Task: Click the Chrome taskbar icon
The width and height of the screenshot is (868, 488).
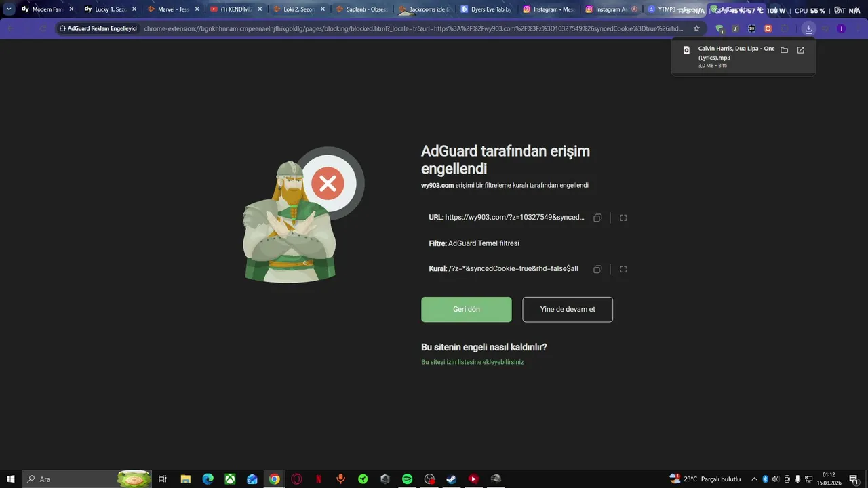Action: tap(274, 479)
